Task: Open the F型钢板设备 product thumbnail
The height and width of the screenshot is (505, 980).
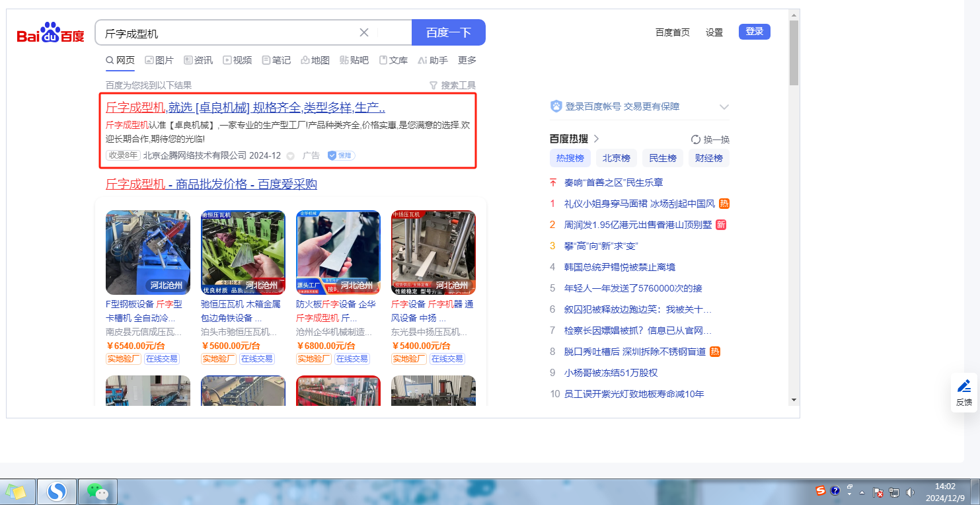Action: point(148,252)
